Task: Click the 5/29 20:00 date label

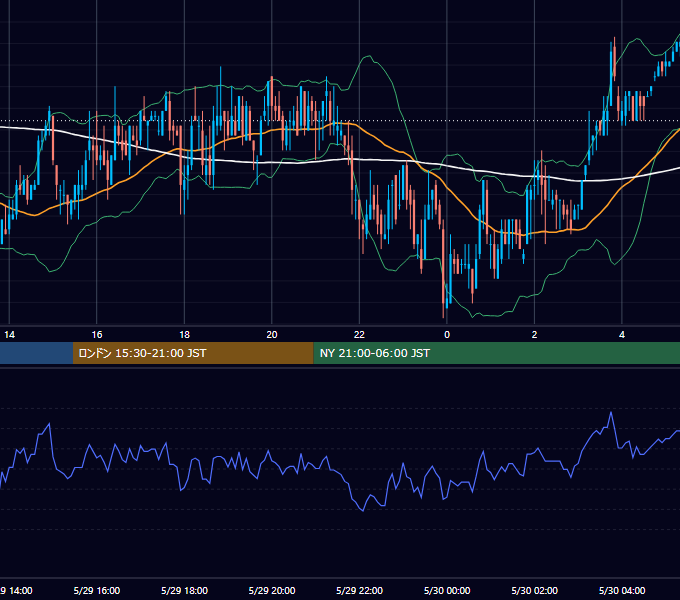Action: coord(272,590)
